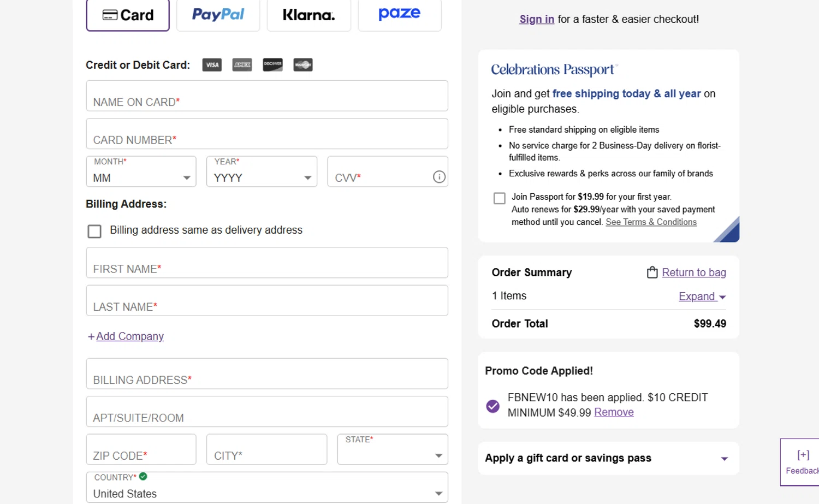Click the American Express card icon

242,65
